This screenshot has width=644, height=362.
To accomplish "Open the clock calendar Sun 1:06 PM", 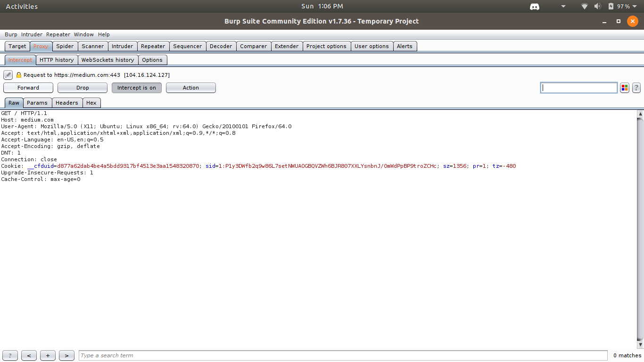I will (322, 7).
